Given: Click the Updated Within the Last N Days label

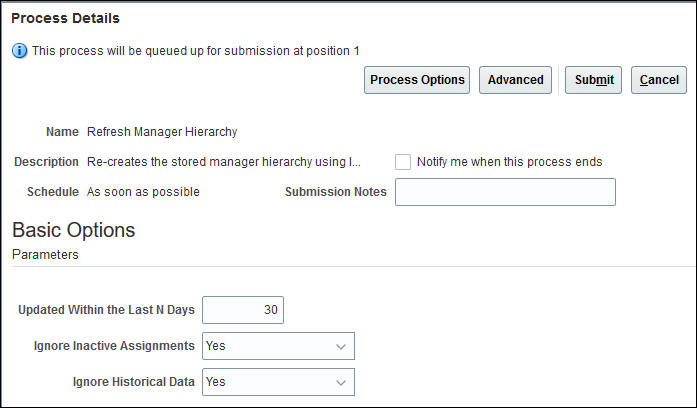Looking at the screenshot, I should (x=106, y=310).
